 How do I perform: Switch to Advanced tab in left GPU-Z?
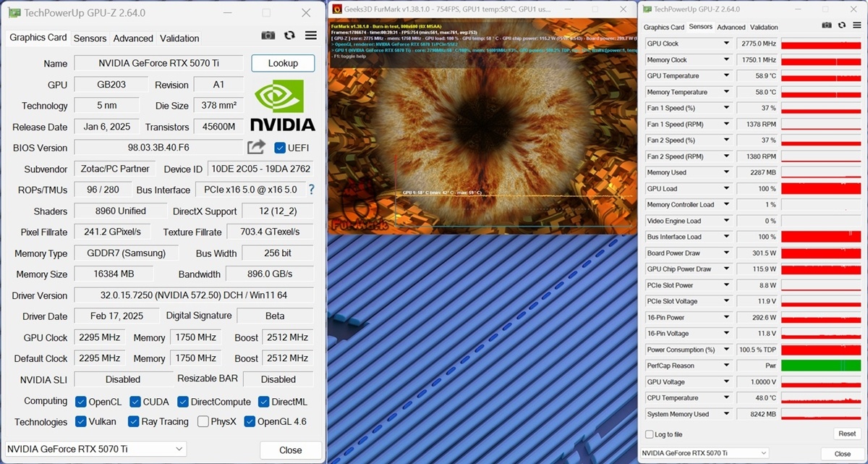click(x=133, y=38)
